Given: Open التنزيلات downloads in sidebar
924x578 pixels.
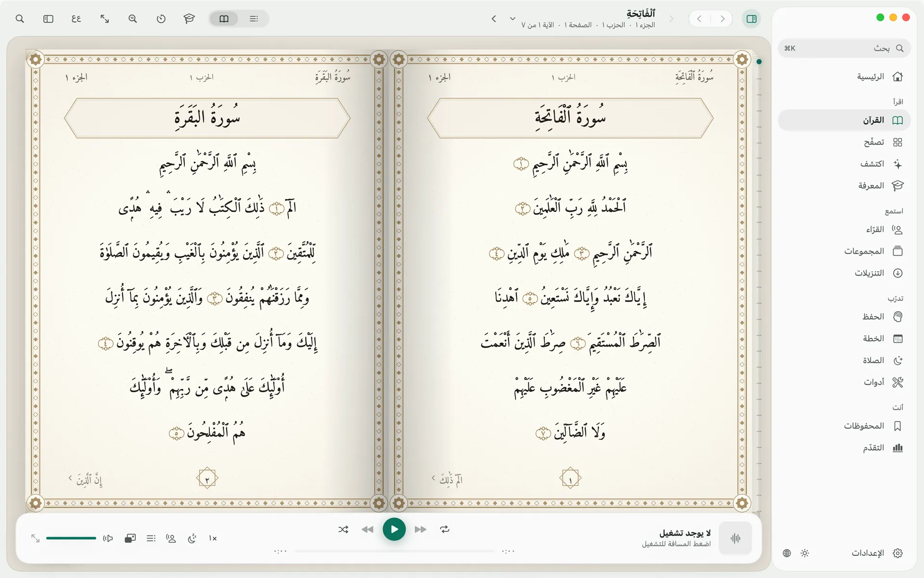Looking at the screenshot, I should tap(844, 273).
